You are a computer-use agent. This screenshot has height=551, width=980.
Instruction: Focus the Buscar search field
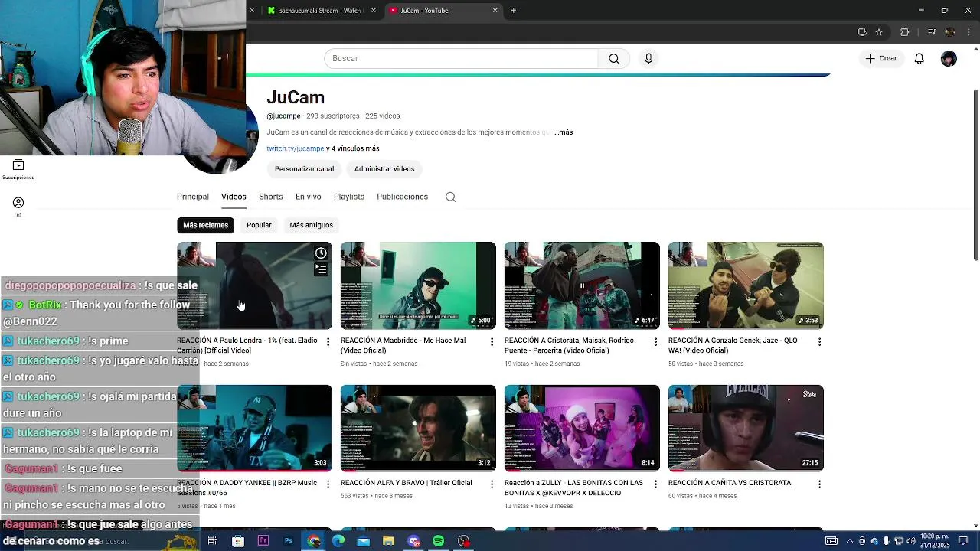tap(461, 59)
